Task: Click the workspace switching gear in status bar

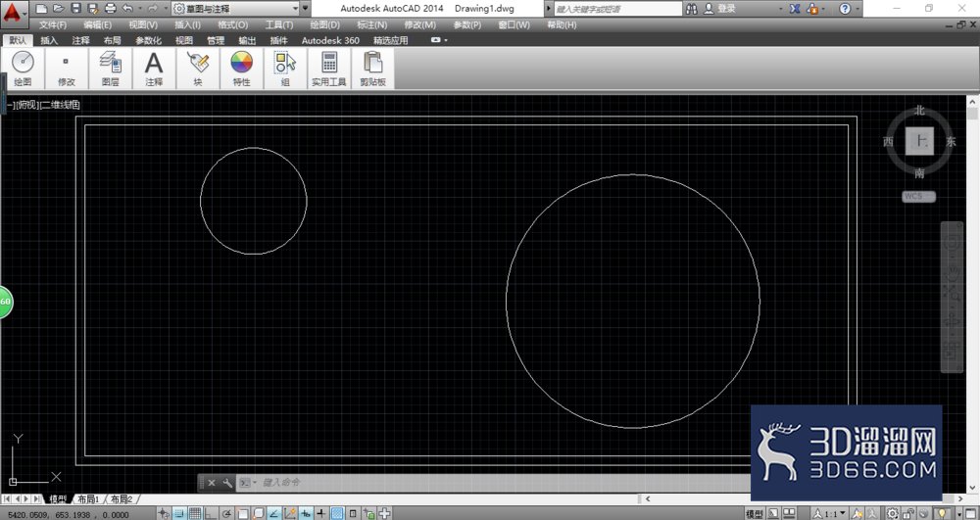Action: [x=892, y=513]
